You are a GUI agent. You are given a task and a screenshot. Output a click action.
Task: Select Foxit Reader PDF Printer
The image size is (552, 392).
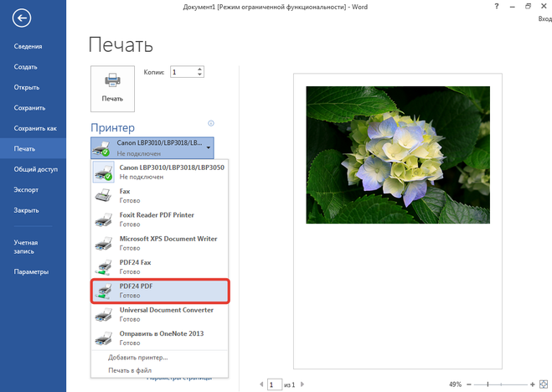(x=160, y=219)
